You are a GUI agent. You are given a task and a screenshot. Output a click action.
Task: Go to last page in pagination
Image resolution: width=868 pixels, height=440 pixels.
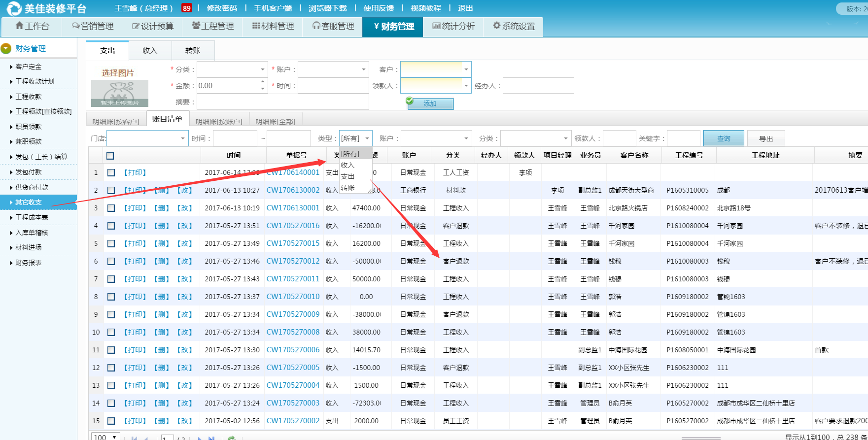(x=211, y=438)
